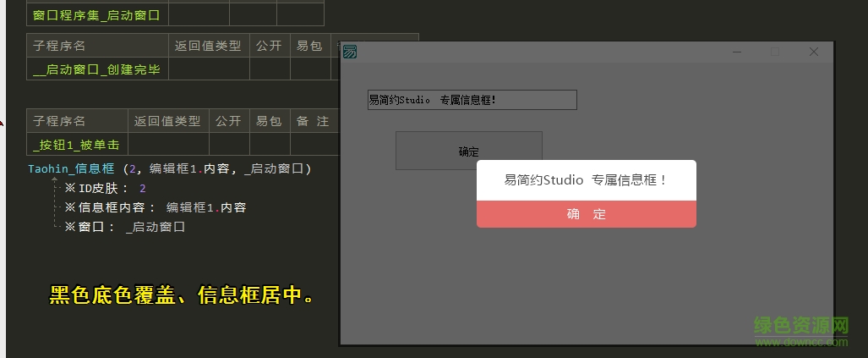Click the message text 易简约Studio 专属信息框！ in dialog
868x358 pixels.
tap(587, 180)
